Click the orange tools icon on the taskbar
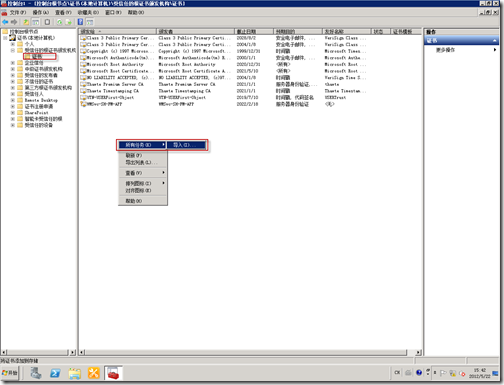Screen dimensions: 504x385 click(94, 373)
